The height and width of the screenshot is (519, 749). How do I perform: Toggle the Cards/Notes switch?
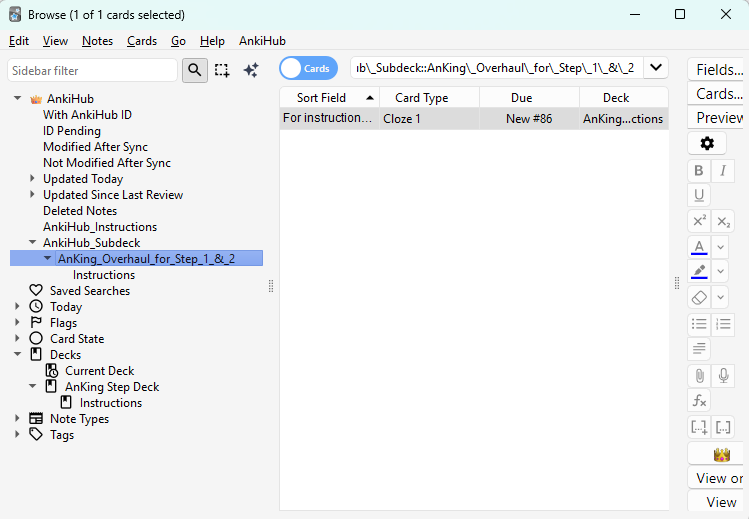click(306, 68)
